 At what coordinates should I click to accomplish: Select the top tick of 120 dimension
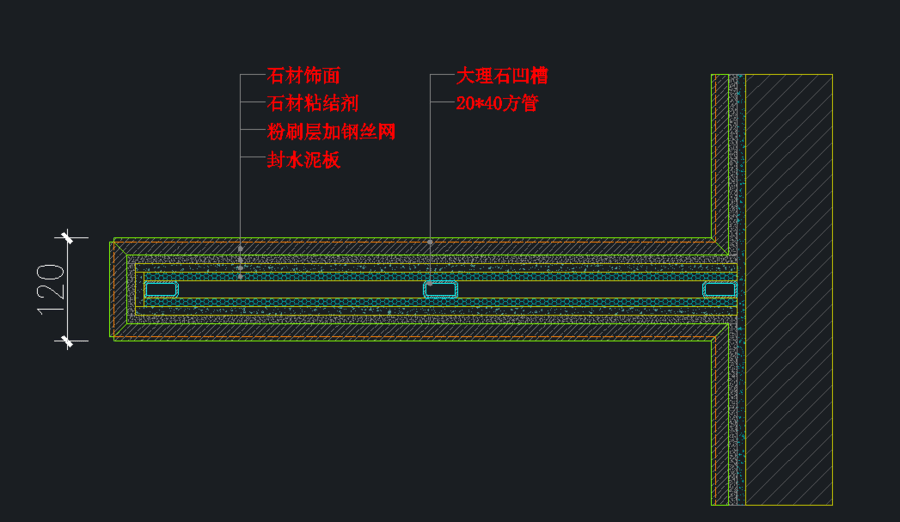click(x=67, y=237)
